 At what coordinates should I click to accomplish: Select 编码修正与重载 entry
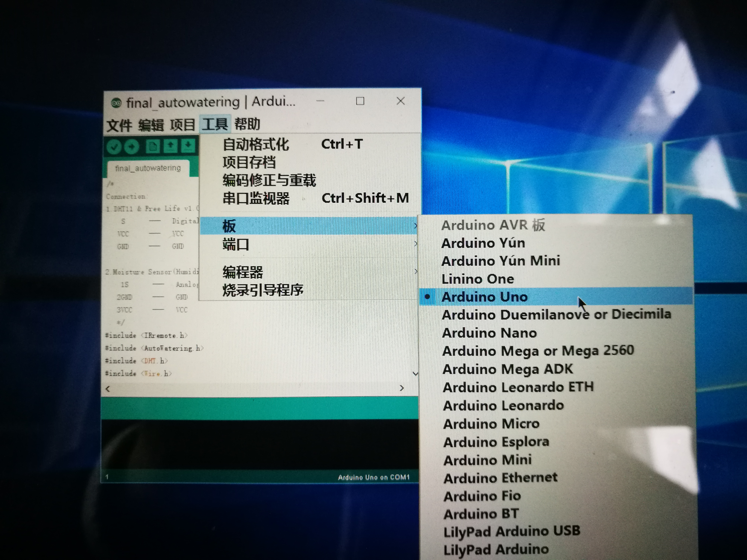(309, 180)
